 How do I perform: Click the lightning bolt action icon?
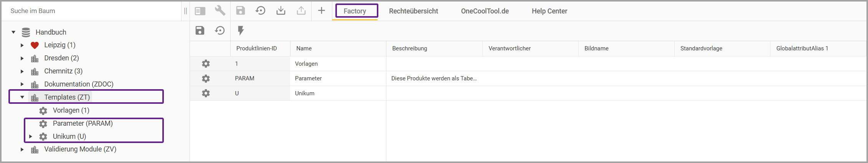tap(241, 30)
